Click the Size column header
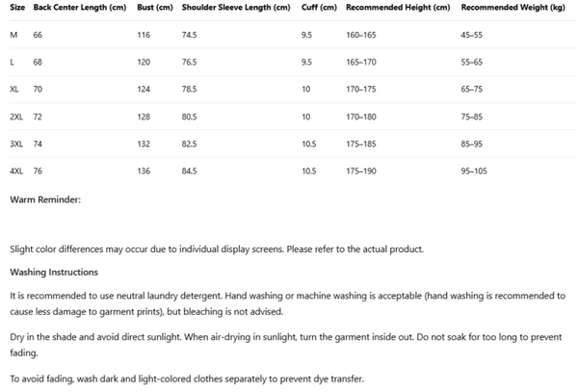578x392 pixels. [17, 7]
